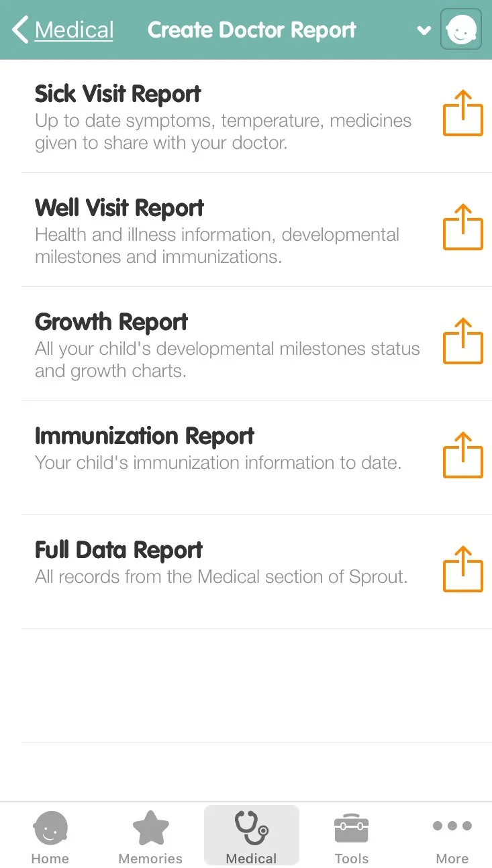Select the Well Visit Report row
The width and height of the screenshot is (492, 868).
(x=246, y=230)
